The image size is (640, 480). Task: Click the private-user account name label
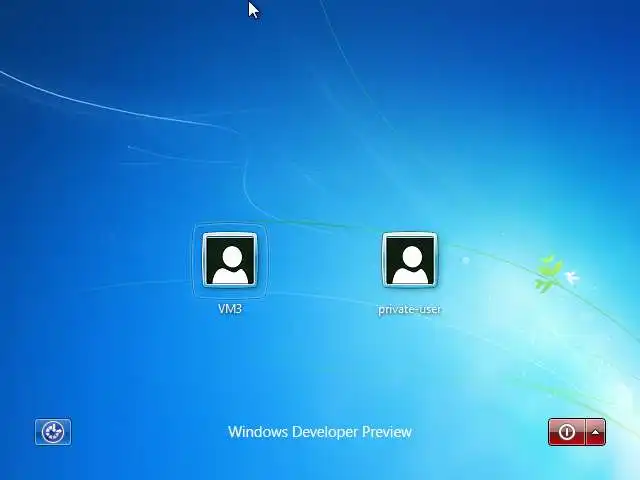409,309
